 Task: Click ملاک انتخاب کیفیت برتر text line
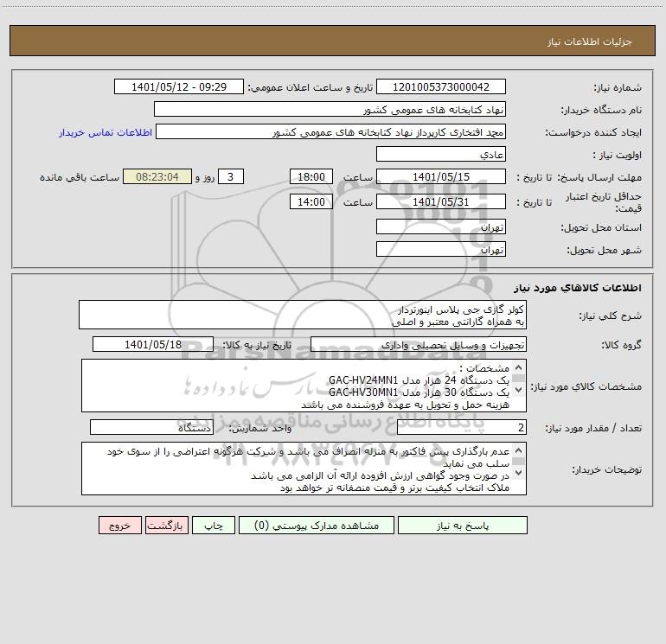(394, 488)
